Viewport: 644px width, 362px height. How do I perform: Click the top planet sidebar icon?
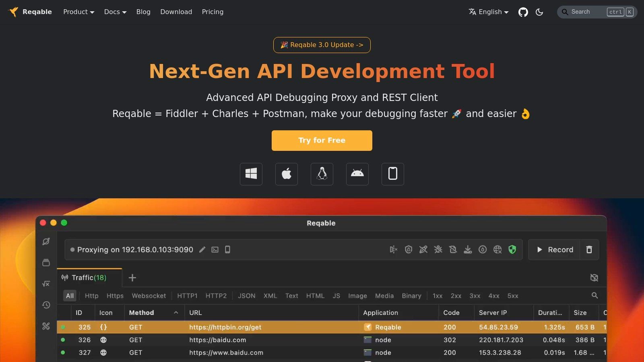click(x=46, y=241)
